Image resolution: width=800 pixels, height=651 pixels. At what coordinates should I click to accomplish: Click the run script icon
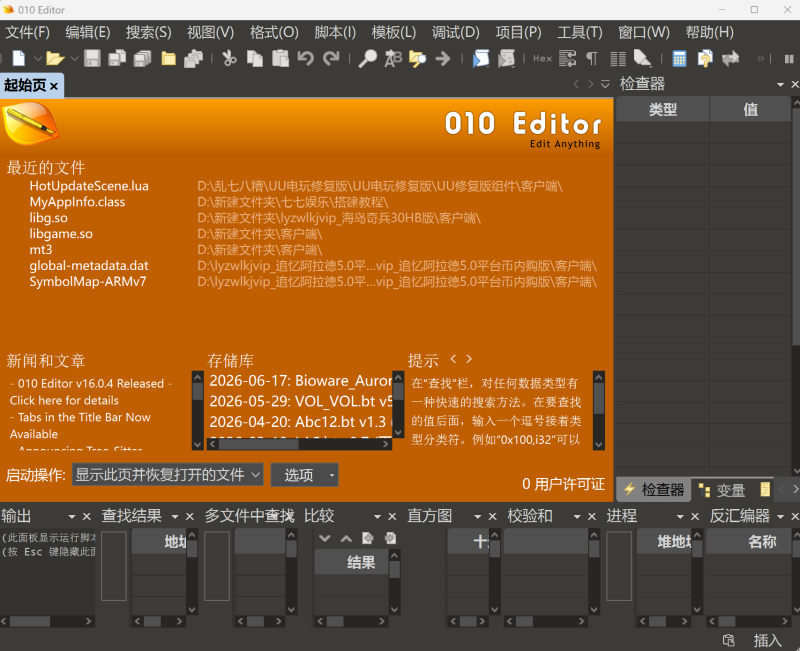point(481,58)
